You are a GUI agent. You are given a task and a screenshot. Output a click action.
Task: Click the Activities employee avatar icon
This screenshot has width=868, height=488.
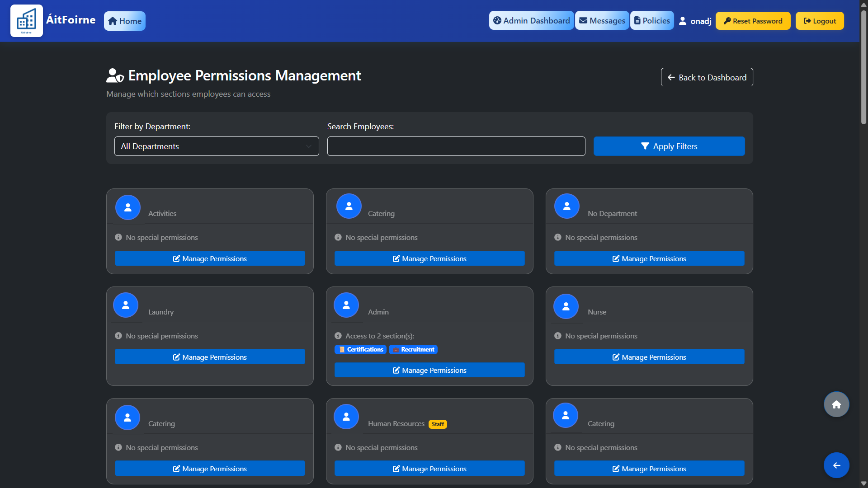(x=128, y=207)
